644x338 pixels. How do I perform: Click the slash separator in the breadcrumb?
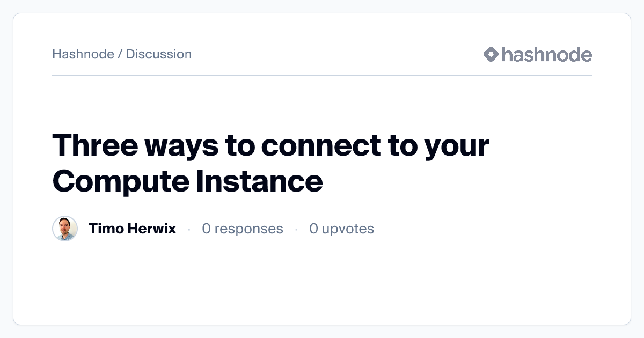point(120,54)
